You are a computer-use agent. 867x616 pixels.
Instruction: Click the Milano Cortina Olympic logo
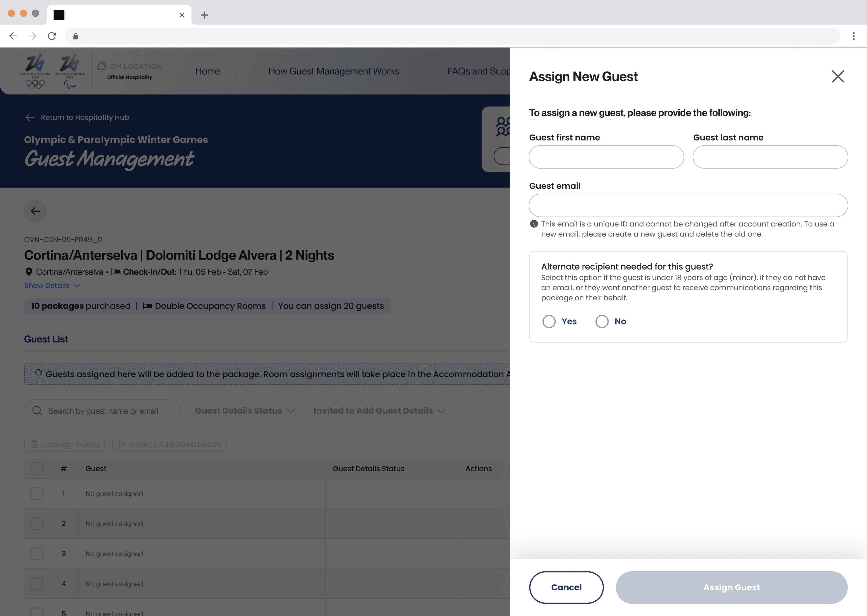35,71
